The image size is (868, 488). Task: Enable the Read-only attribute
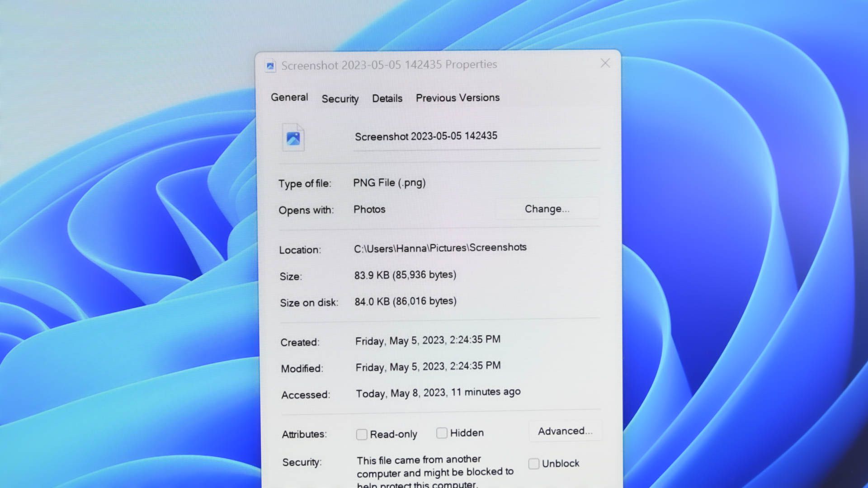[361, 434]
